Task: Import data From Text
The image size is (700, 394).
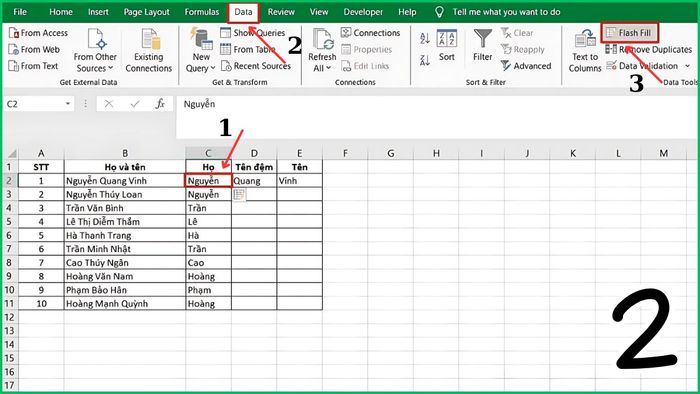Action: point(33,66)
